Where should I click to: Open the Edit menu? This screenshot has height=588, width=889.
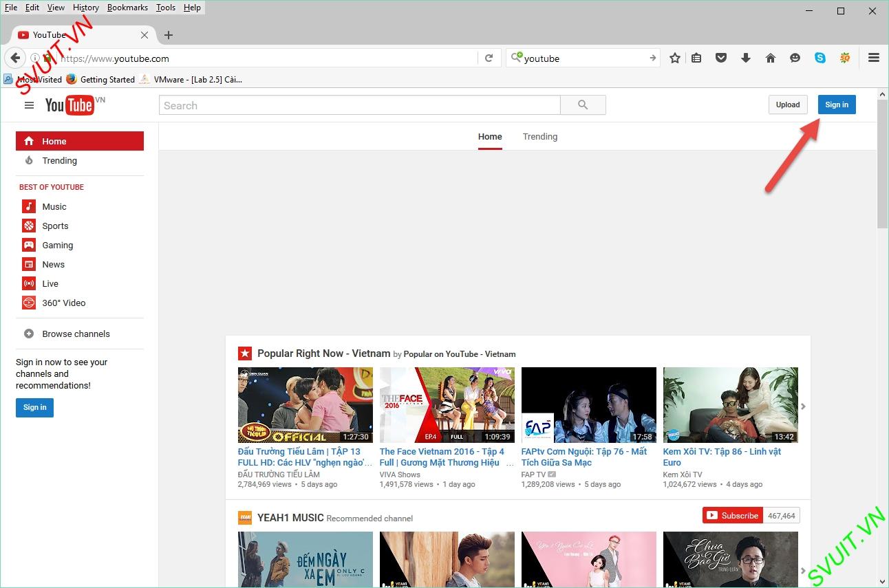[32, 8]
